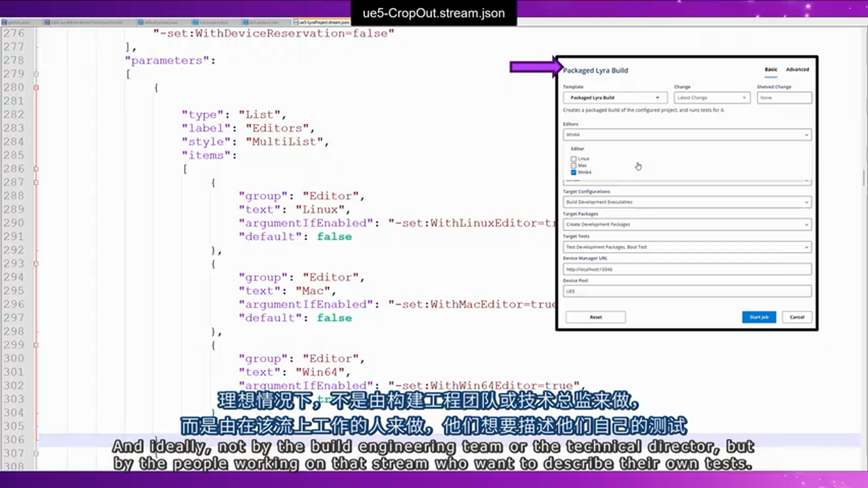Click the JSON file icon on globals.json tab
The width and height of the screenshot is (868, 488).
(x=6, y=22)
